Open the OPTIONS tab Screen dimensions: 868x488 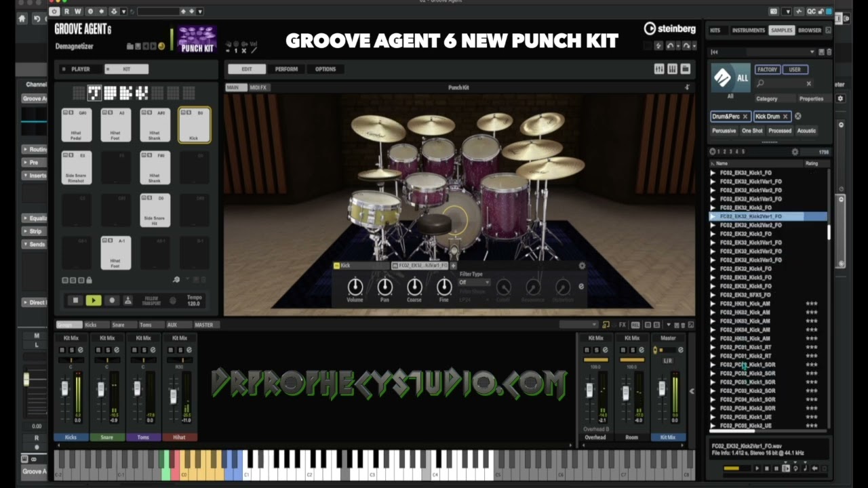pos(325,69)
